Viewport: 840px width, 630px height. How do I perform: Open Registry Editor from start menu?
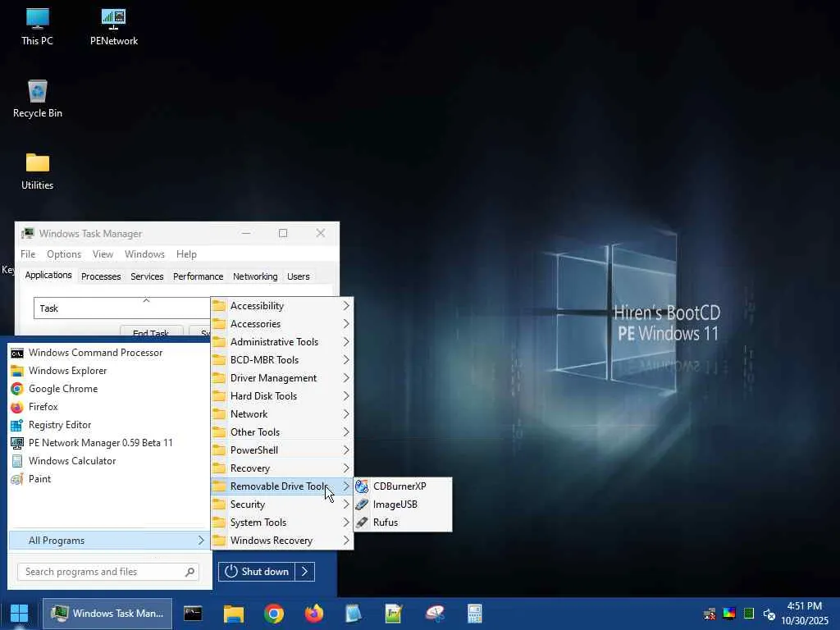click(110, 426)
